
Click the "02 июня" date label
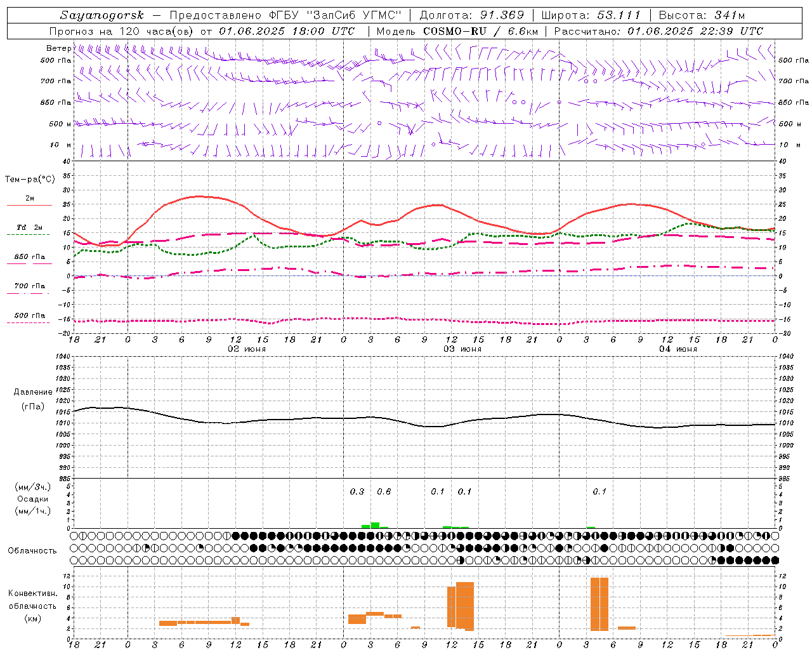[246, 349]
